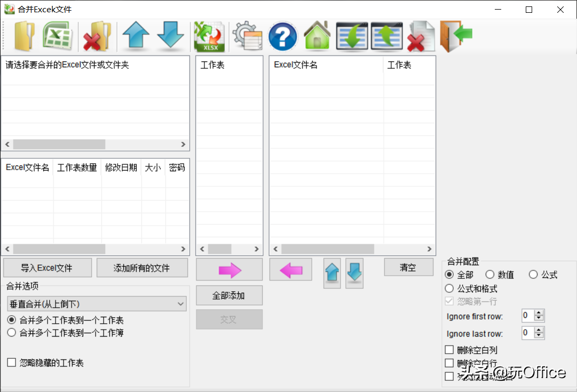577x392 pixels.
Task: Click the 密码 column header
Action: [x=177, y=167]
